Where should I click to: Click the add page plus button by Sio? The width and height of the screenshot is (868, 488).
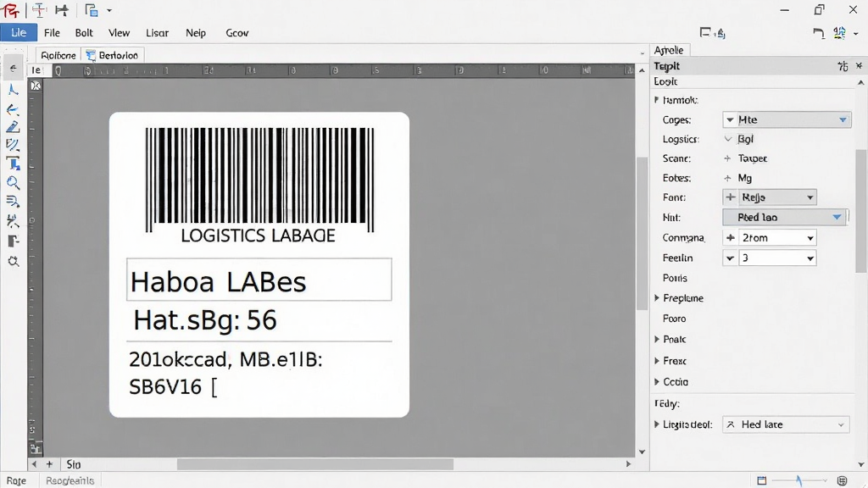49,464
